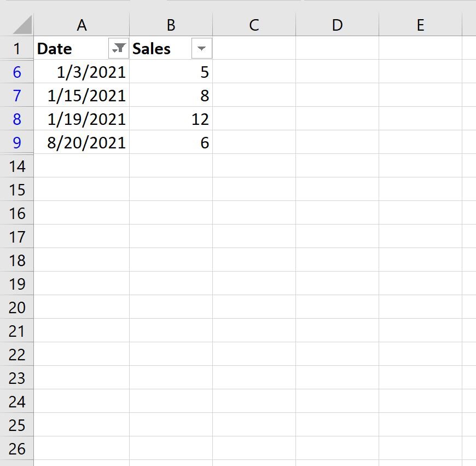This screenshot has height=466, width=476.
Task: Open the Date column filter button
Action: tap(119, 48)
